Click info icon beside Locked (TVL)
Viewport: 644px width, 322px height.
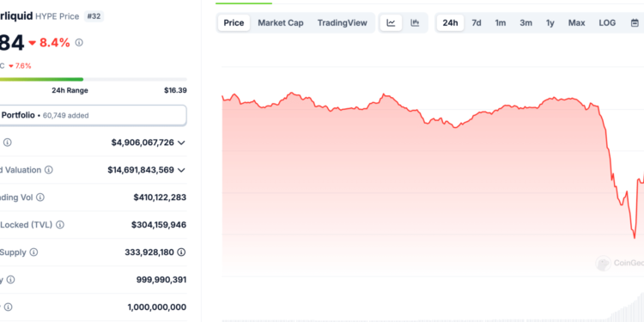pyautogui.click(x=60, y=225)
